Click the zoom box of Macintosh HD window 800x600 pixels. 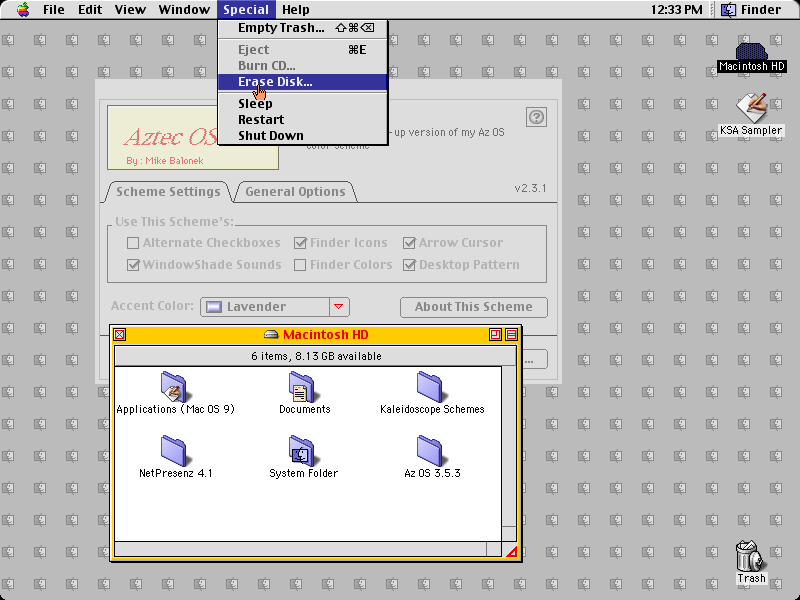coord(495,335)
